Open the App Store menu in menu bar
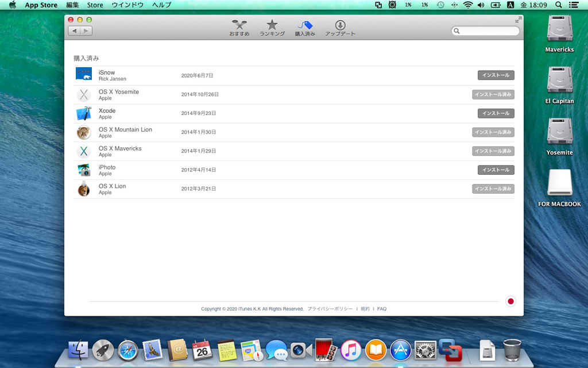588x368 pixels. pos(41,5)
